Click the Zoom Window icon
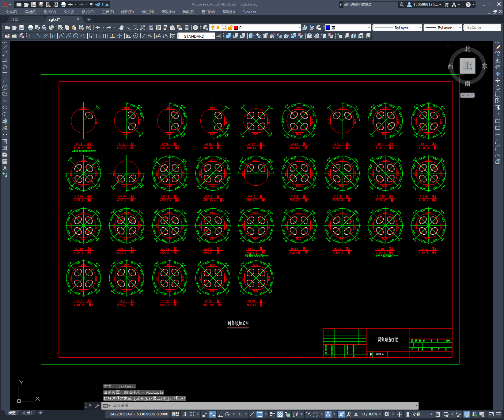 click(x=135, y=28)
